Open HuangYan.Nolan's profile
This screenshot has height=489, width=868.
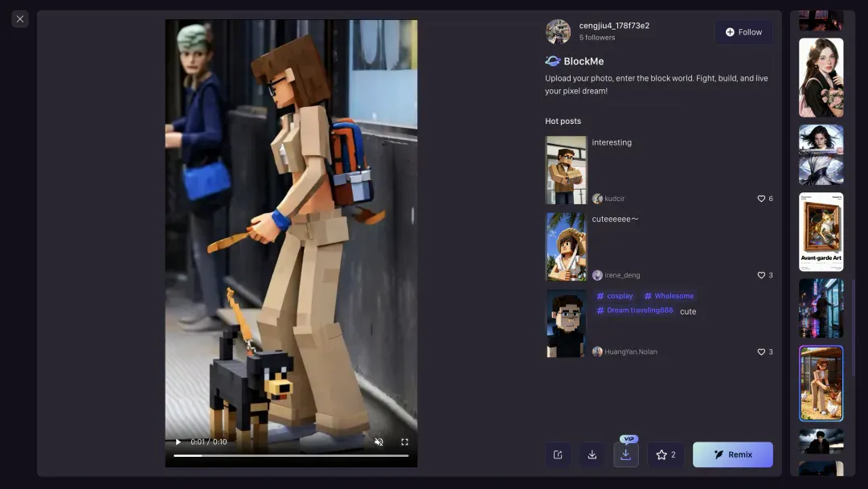(x=631, y=351)
